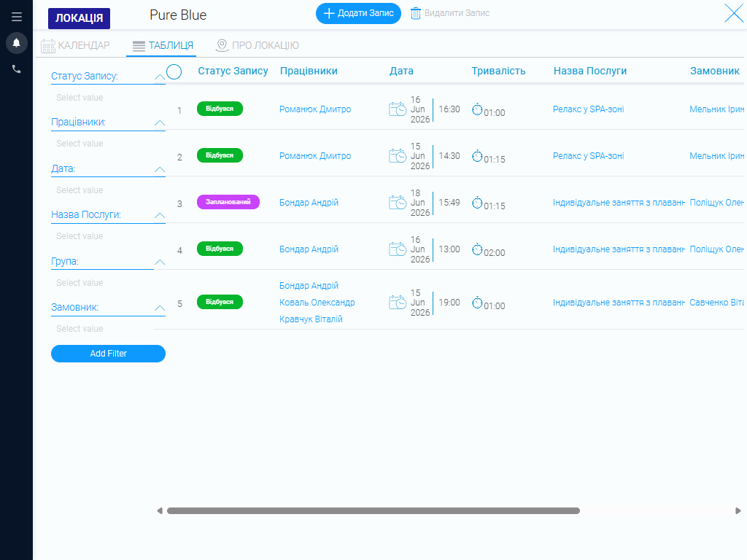Click 18 Jun 2026 date in row 3

pos(420,203)
